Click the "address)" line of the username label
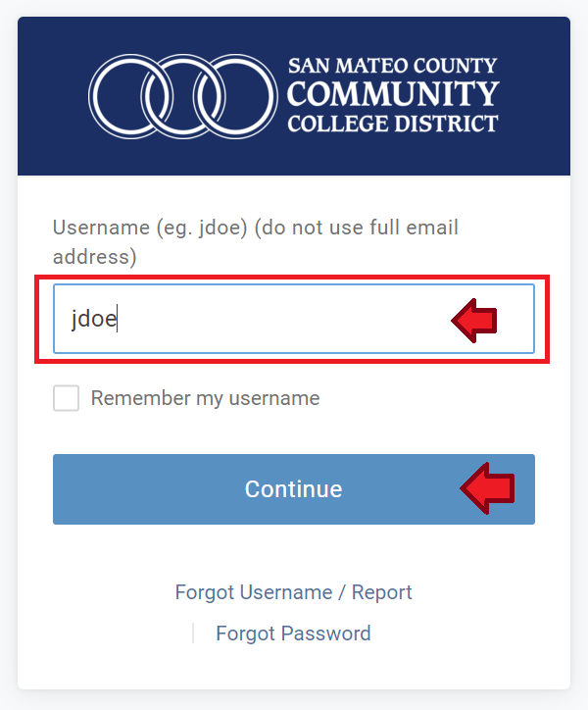The width and height of the screenshot is (588, 710). coord(95,257)
